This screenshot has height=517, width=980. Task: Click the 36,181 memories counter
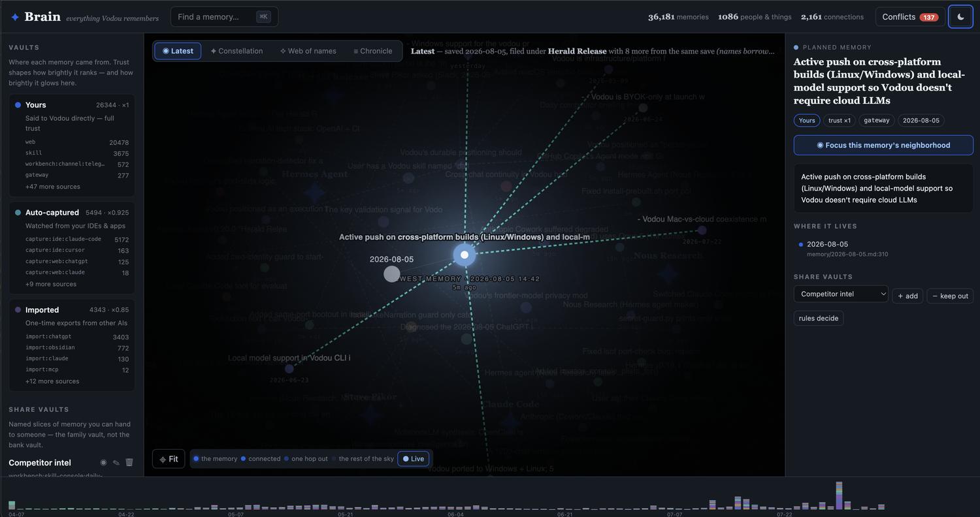pos(678,17)
